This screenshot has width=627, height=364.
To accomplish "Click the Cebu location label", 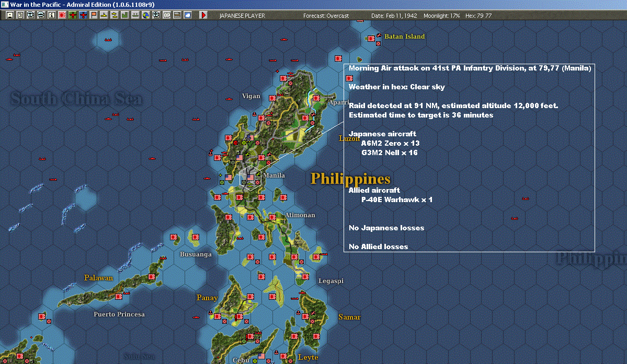I will point(241,360).
